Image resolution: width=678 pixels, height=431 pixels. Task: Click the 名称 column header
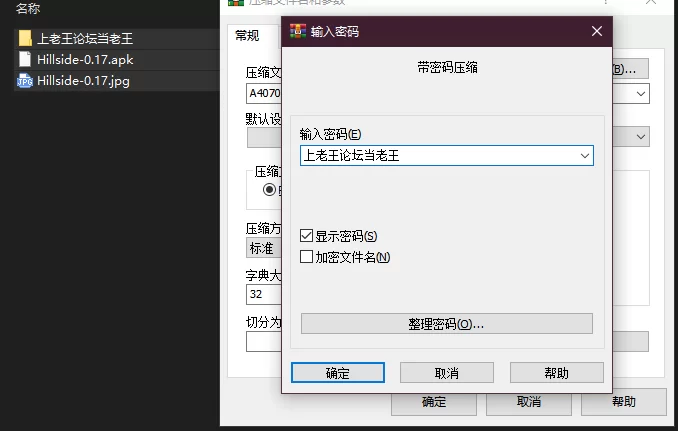28,8
